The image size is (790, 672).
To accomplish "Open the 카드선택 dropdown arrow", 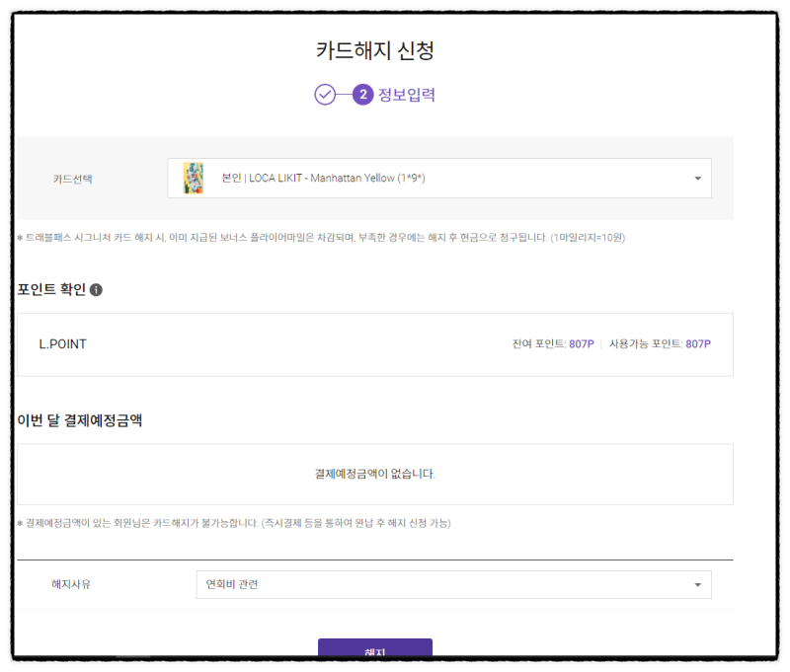I will (x=698, y=179).
